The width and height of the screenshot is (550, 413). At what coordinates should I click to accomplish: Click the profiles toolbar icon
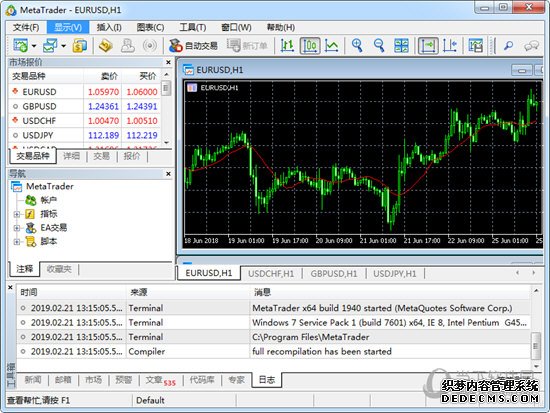tap(50, 46)
